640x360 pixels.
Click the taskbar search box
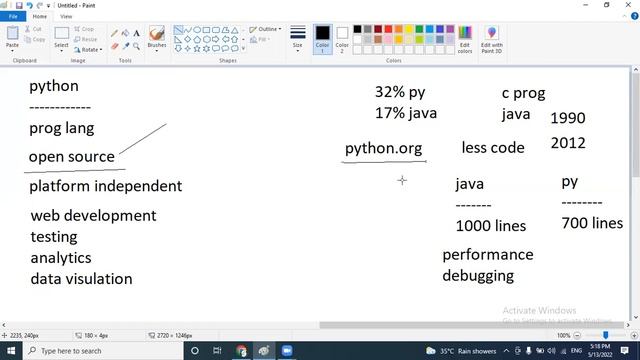point(102,351)
